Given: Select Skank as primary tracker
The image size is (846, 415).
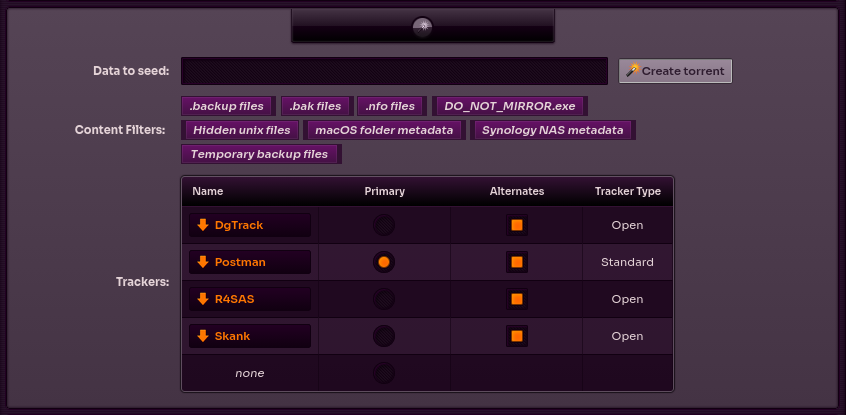Looking at the screenshot, I should (384, 336).
